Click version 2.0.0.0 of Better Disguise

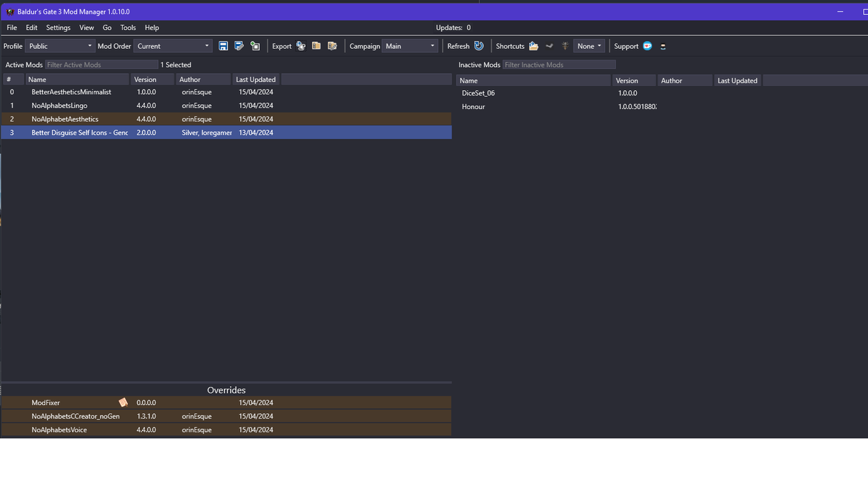pyautogui.click(x=146, y=133)
